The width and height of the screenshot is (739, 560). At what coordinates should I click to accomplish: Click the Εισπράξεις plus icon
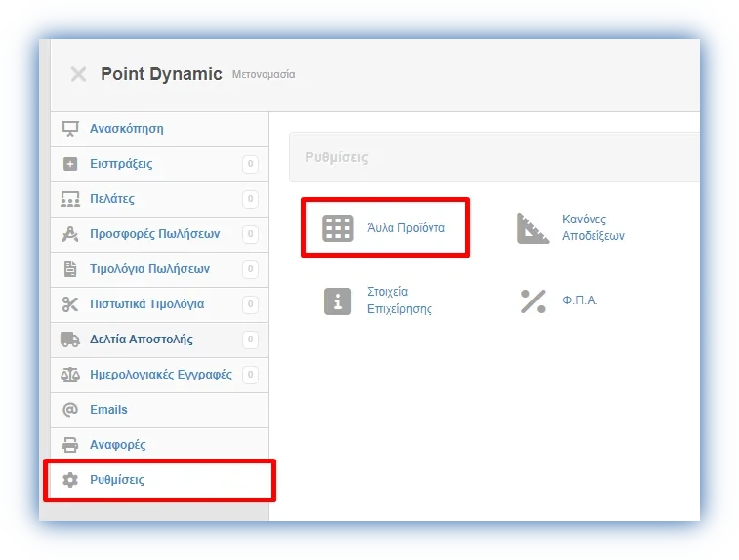pos(69,164)
